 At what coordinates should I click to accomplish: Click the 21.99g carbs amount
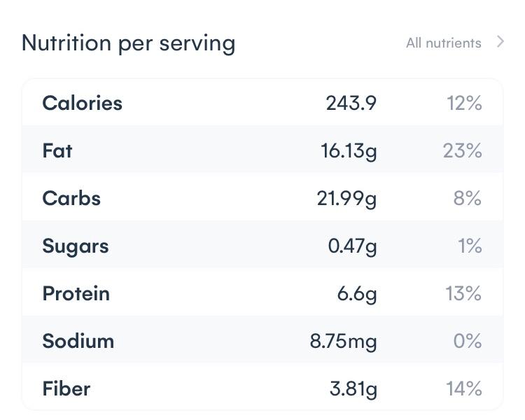coord(346,198)
